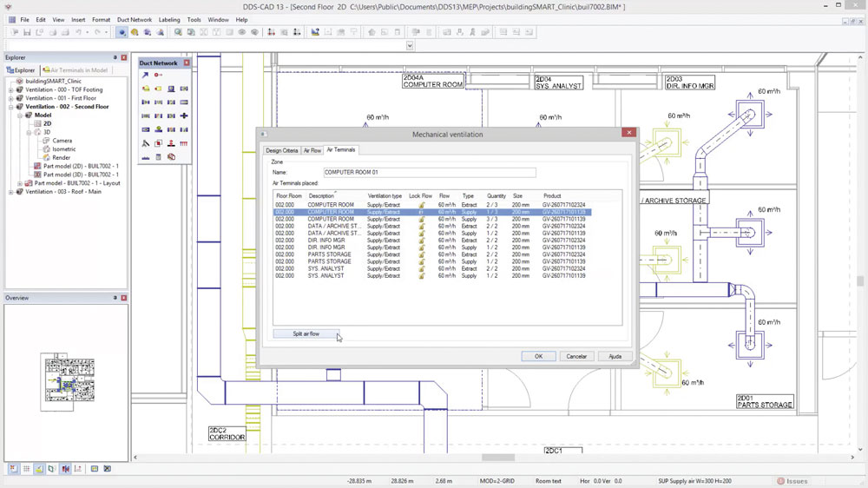Close the Duct Network palette
The height and width of the screenshot is (488, 868).
[187, 63]
